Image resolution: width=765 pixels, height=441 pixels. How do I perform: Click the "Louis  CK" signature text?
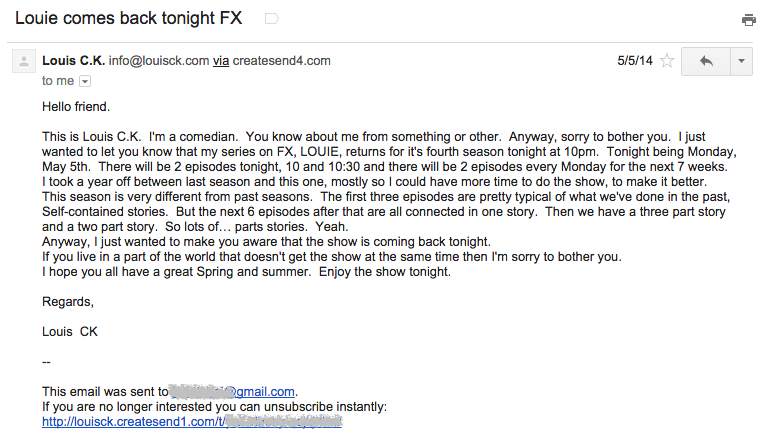pyautogui.click(x=70, y=331)
